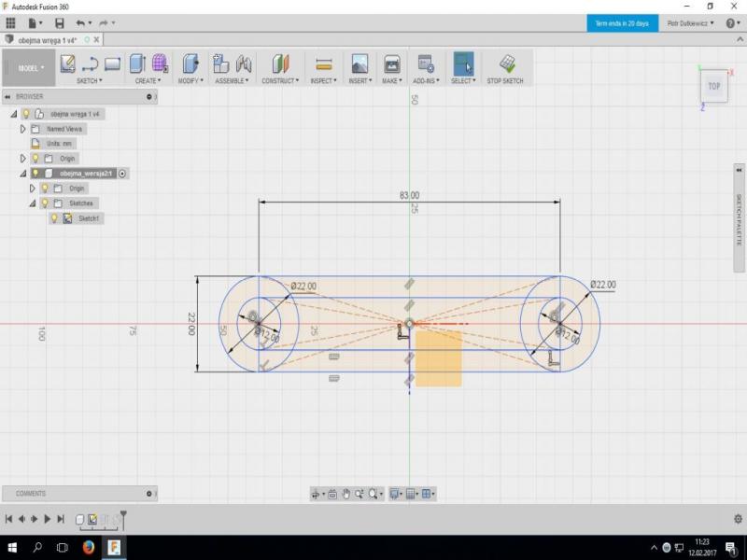
Task: Open the MODEL workspace dropdown
Action: click(x=30, y=68)
